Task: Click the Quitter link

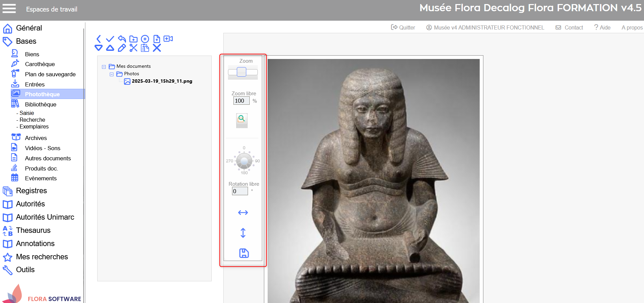Action: 403,27
